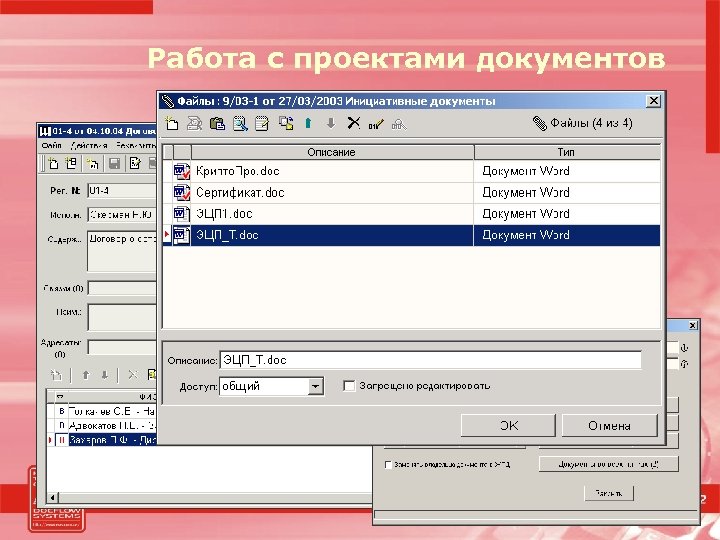Viewport: 720px width, 540px height.
Task: Click first new document icon in background toolbar
Action: (x=53, y=163)
